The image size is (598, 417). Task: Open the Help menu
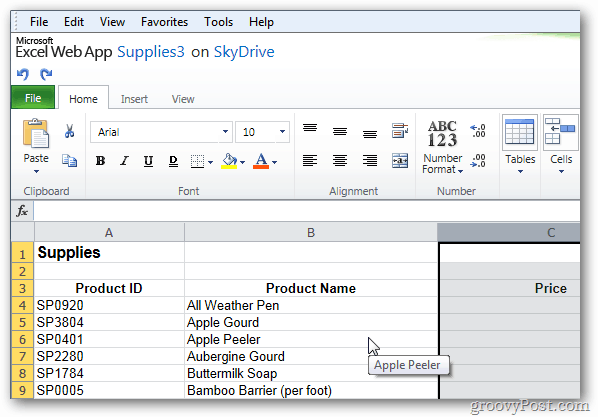[261, 22]
